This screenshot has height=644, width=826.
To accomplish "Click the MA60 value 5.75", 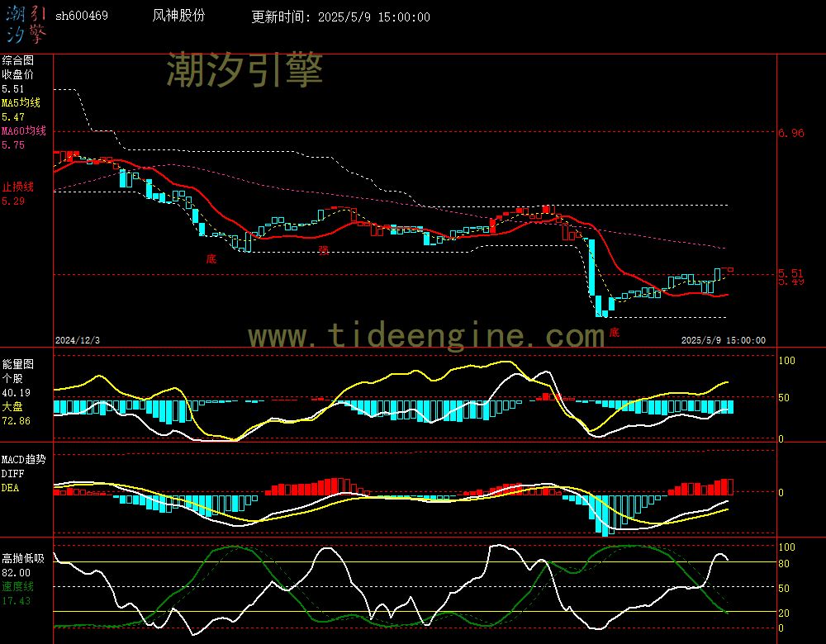I will point(13,144).
